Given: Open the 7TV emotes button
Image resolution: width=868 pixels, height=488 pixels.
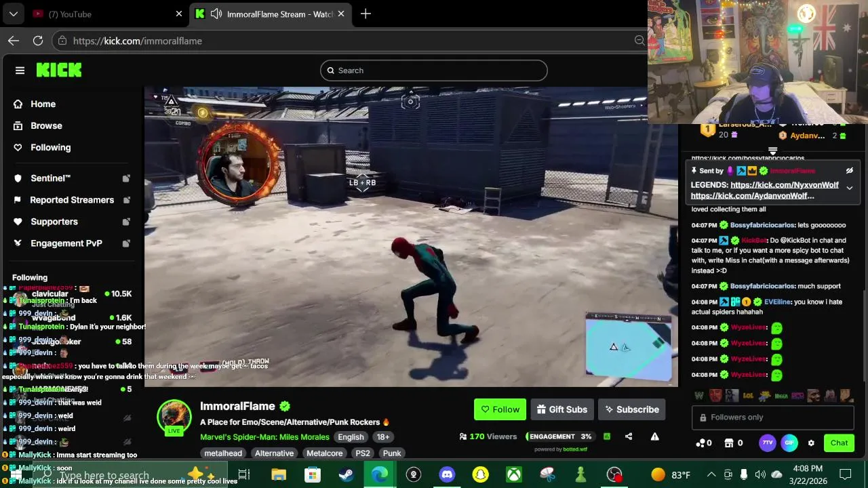Looking at the screenshot, I should [x=767, y=443].
